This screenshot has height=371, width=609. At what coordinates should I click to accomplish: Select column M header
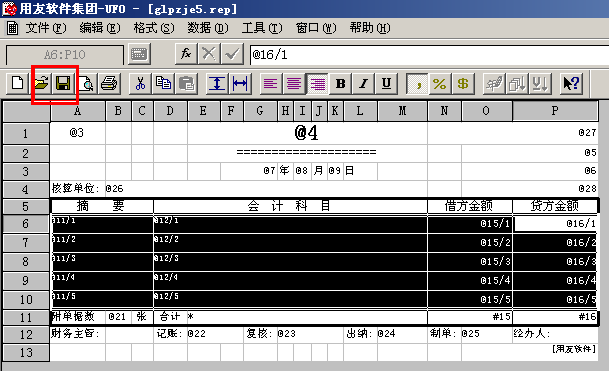tap(402, 111)
